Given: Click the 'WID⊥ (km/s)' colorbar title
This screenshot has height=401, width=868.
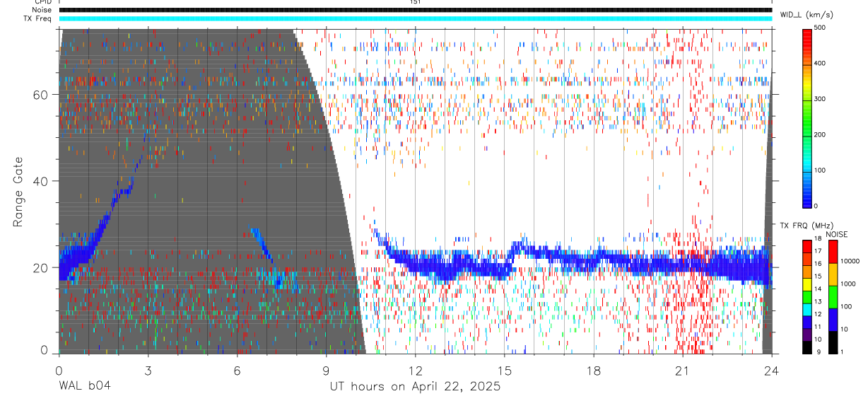Looking at the screenshot, I should [806, 14].
